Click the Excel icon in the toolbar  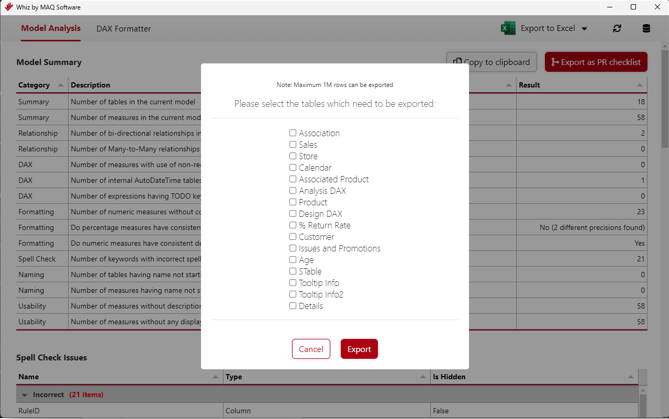pyautogui.click(x=508, y=28)
